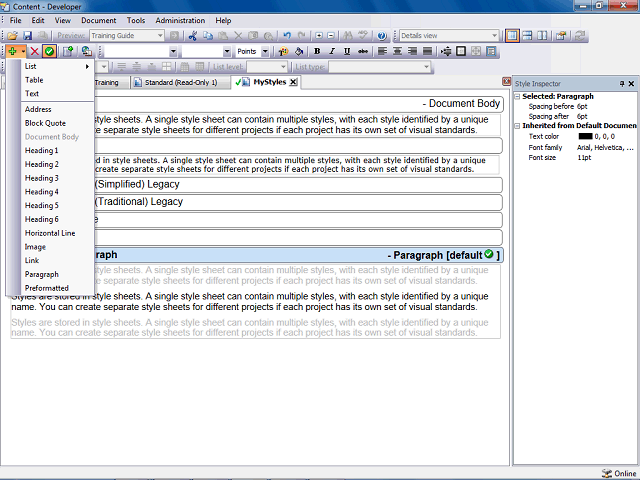Click the margin spacing arrows icon
Image resolution: width=640 pixels, height=480 pixels.
tap(446, 51)
